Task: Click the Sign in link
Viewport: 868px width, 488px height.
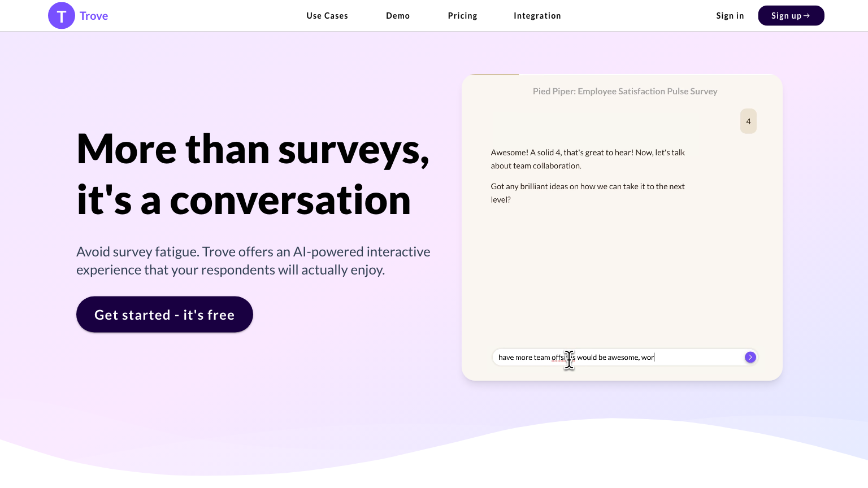Action: (730, 16)
